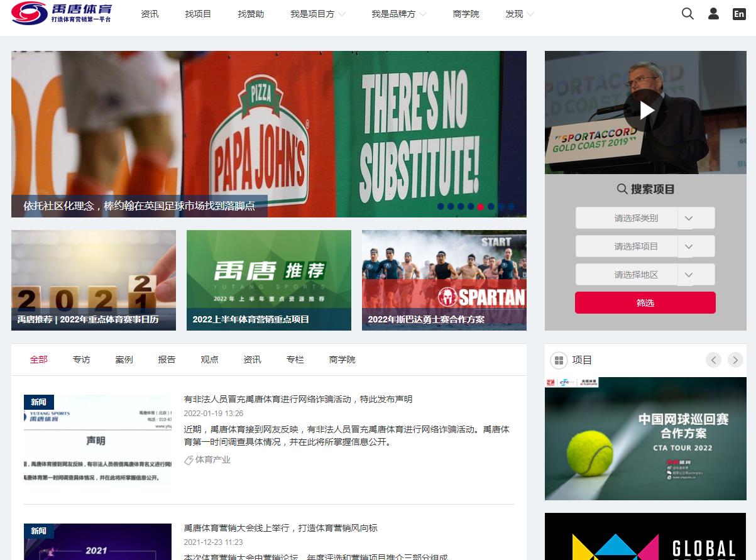The height and width of the screenshot is (560, 756).
Task: Click the fraud statement summary starting 近期
Action: 346,436
